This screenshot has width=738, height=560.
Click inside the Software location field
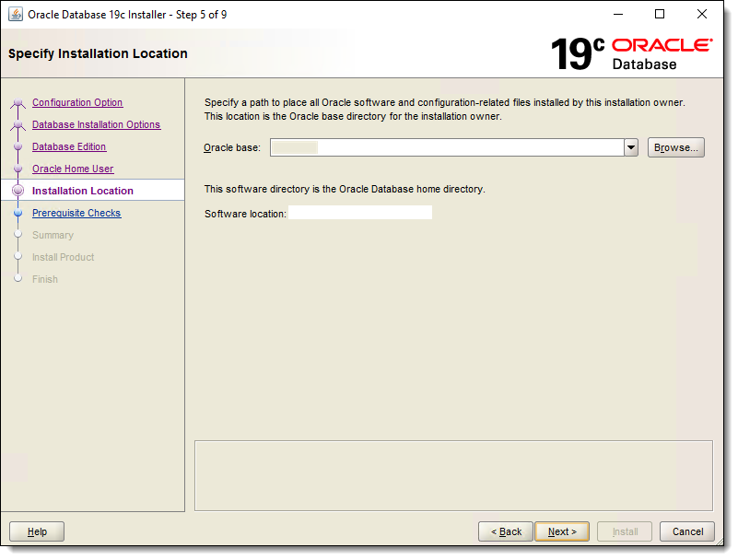(359, 212)
